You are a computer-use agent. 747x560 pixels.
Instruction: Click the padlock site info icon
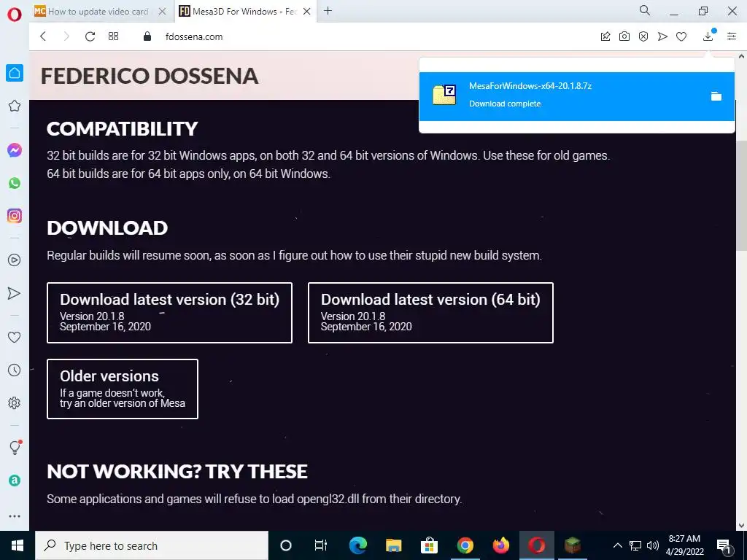147,36
